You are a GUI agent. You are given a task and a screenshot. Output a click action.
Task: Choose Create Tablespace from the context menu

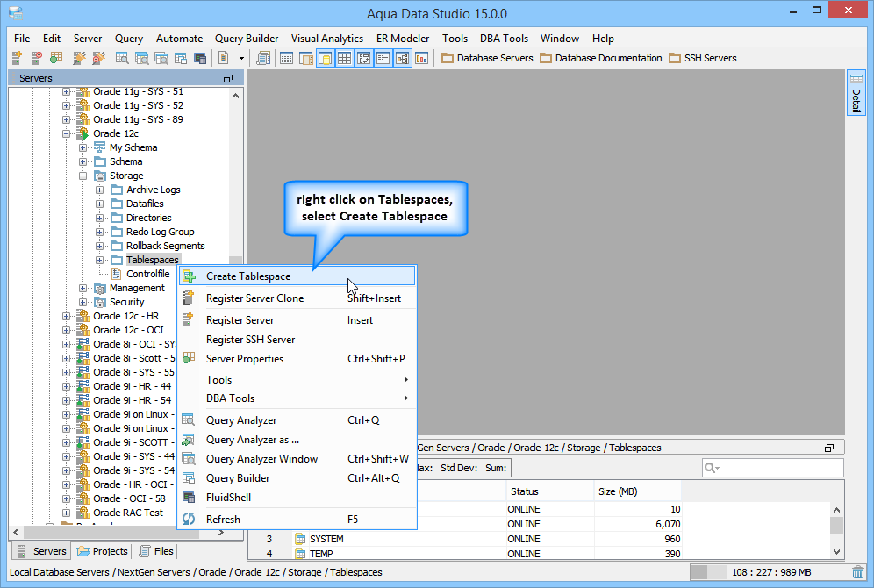point(297,276)
